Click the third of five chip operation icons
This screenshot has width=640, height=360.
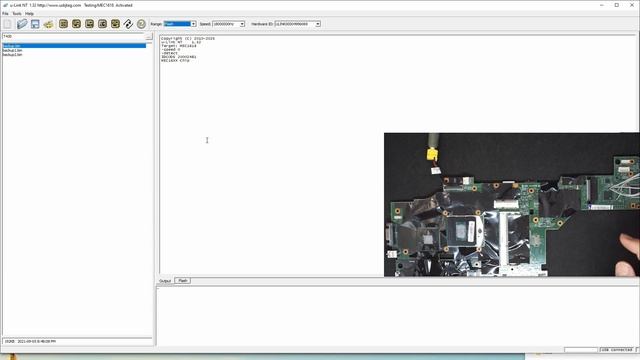pyautogui.click(x=89, y=24)
